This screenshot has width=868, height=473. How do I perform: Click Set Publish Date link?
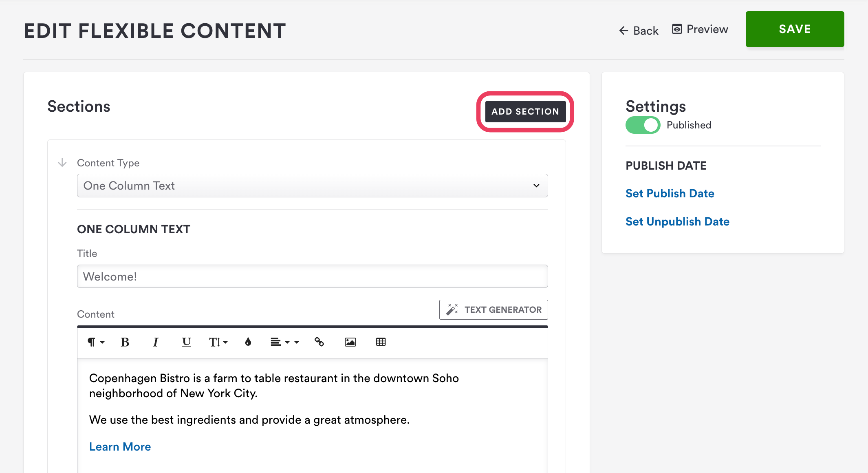tap(670, 193)
